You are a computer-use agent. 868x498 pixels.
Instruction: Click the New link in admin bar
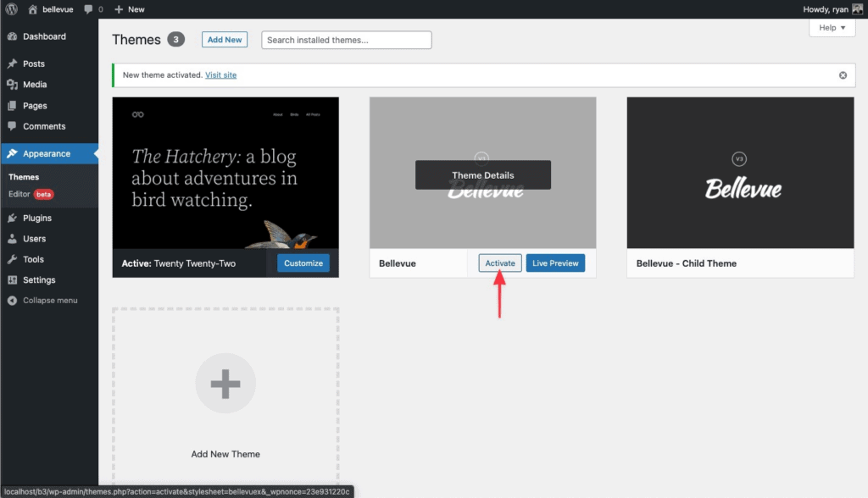tap(136, 9)
